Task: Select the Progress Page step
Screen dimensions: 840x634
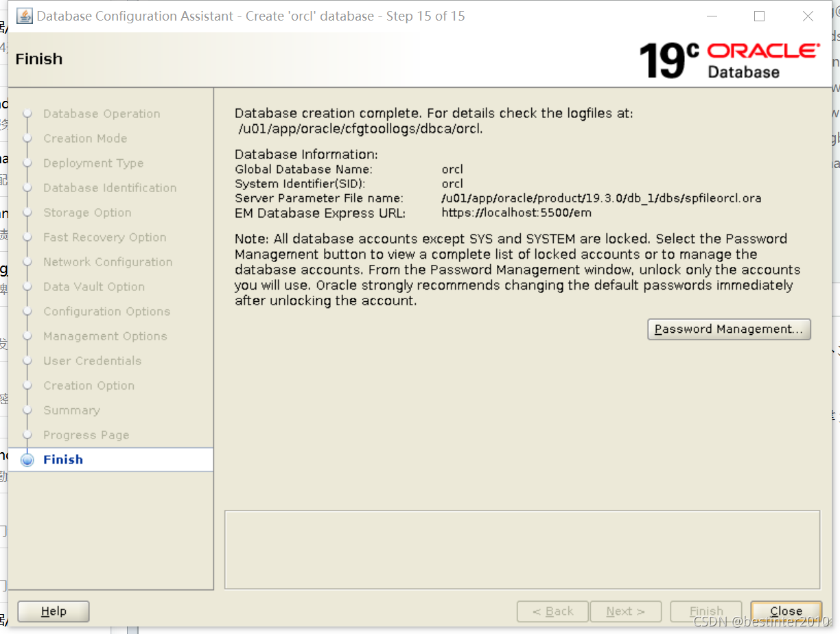Action: (86, 435)
